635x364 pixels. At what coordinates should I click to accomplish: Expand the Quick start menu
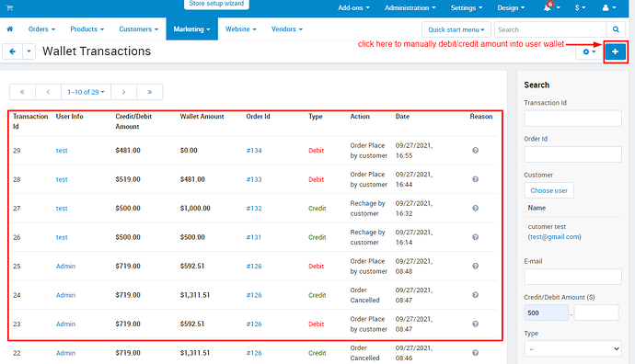[x=456, y=29]
